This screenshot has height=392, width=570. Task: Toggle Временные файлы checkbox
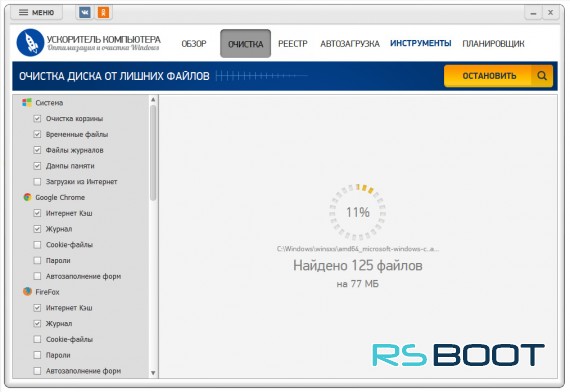[x=37, y=134]
